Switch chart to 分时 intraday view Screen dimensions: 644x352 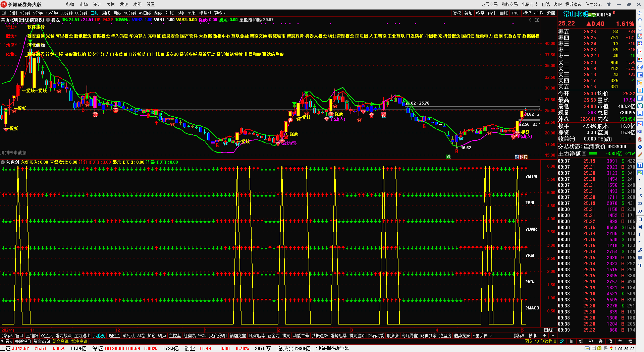tap(13, 13)
